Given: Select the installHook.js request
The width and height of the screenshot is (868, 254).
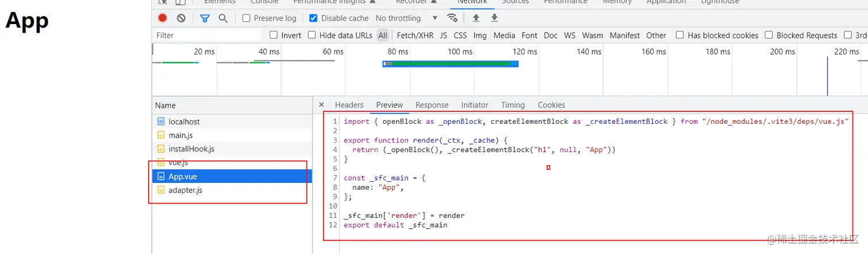Looking at the screenshot, I should 232,149.
